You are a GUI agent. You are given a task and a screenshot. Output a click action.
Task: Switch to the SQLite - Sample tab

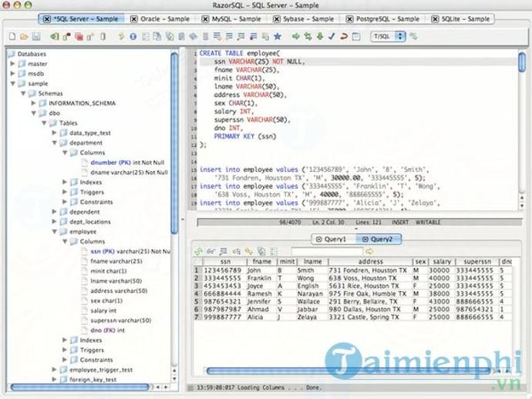click(x=465, y=19)
